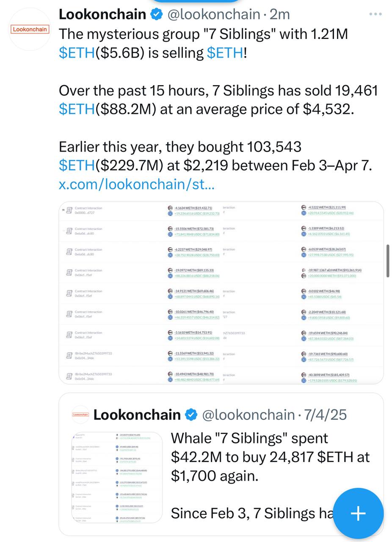This screenshot has width=392, height=542.
Task: Open the quoted tweet's thumbnail image
Action: [117, 477]
